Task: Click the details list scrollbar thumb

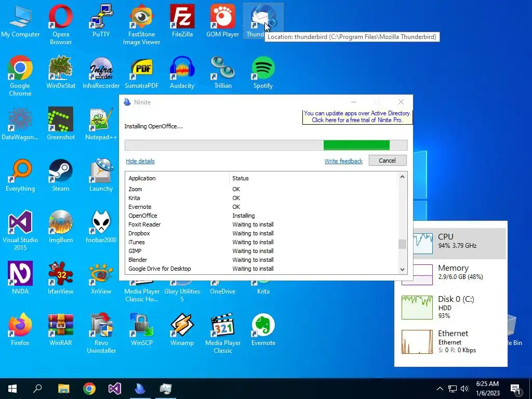Action: coord(403,244)
